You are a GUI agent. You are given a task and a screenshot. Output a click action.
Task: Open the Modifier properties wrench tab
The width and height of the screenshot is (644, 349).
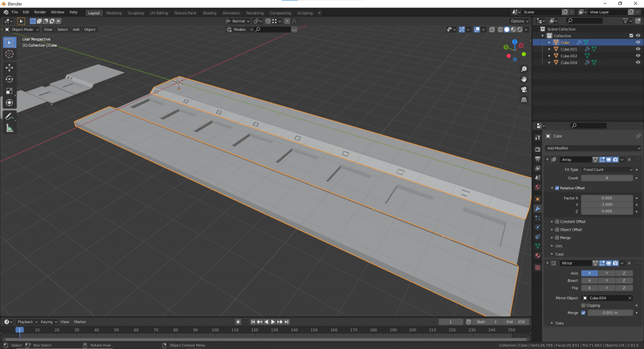pyautogui.click(x=538, y=209)
